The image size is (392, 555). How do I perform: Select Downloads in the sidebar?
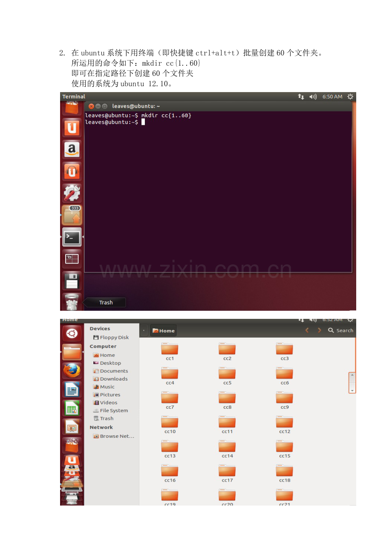[x=113, y=379]
